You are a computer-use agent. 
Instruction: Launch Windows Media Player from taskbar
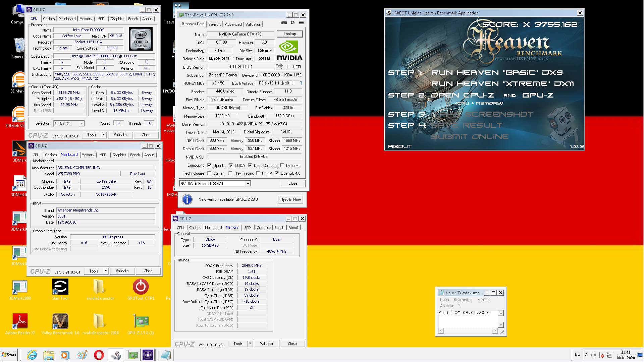click(x=65, y=355)
